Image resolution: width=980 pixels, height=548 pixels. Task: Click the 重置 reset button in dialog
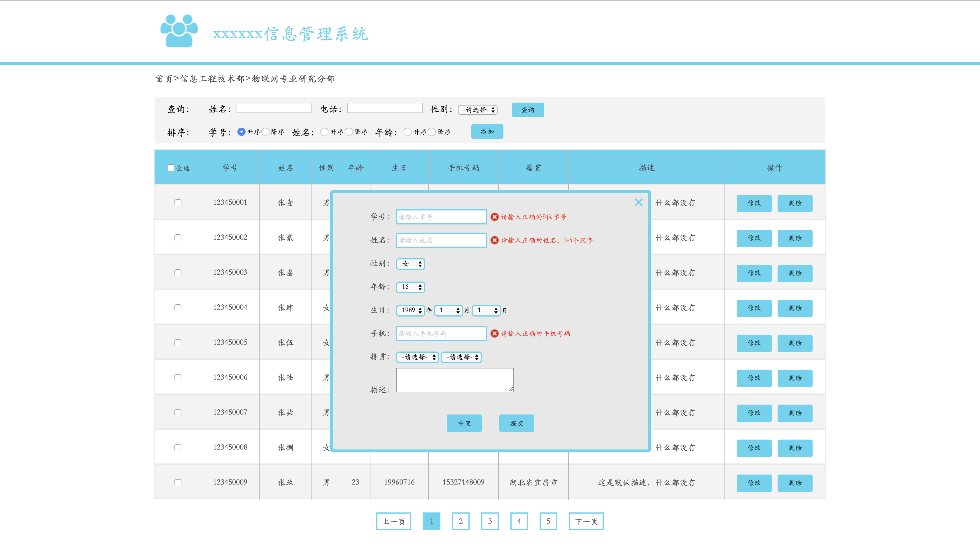(464, 423)
